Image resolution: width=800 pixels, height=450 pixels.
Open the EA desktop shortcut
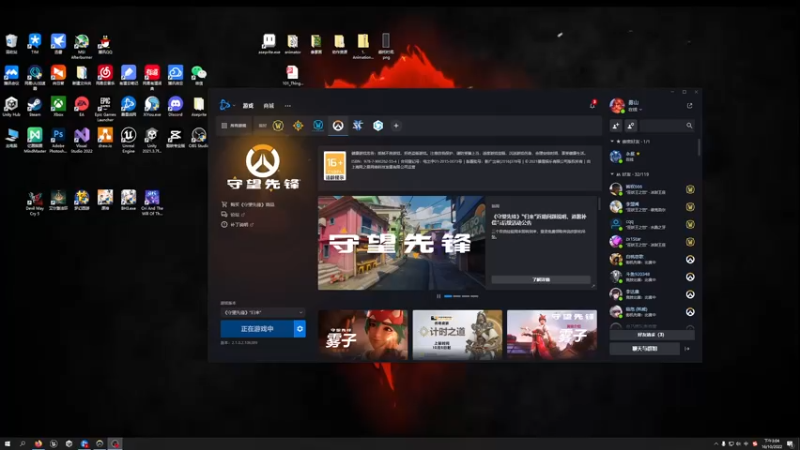82,107
